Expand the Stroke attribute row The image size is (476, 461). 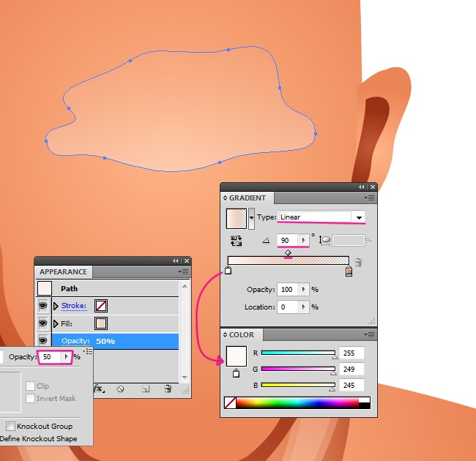[56, 306]
